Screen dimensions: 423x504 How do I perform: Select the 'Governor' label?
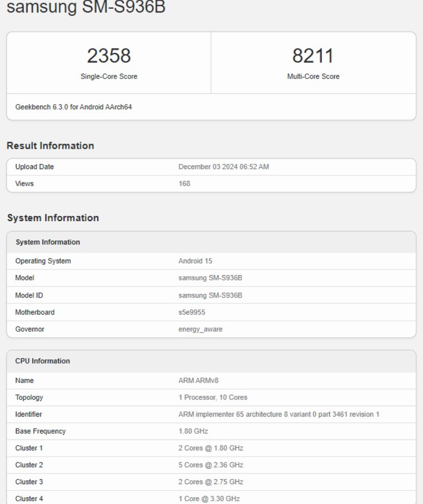30,329
